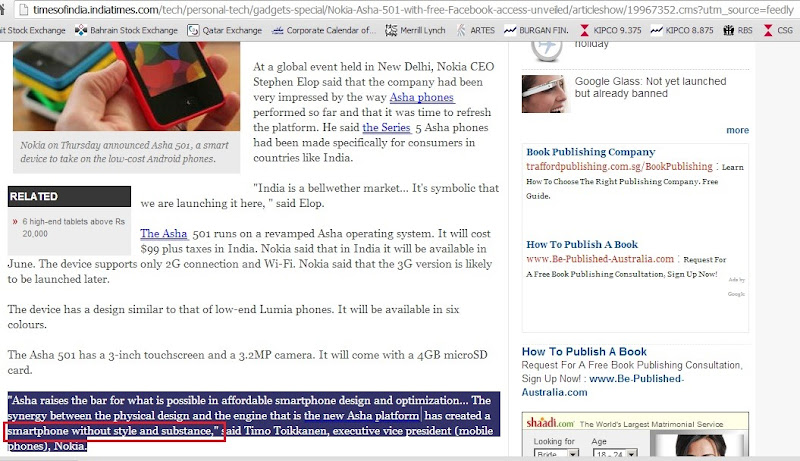
Task: Click the 'RELATED' section header
Action: [x=69, y=196]
